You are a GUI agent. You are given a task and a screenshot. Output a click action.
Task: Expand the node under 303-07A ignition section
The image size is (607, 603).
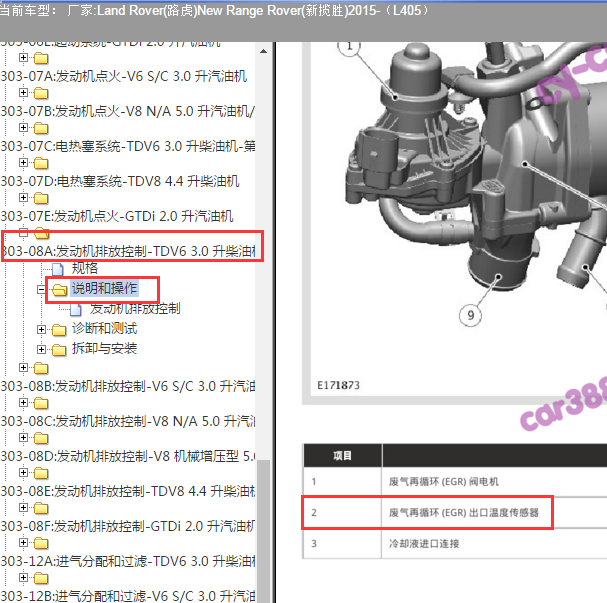click(x=24, y=93)
